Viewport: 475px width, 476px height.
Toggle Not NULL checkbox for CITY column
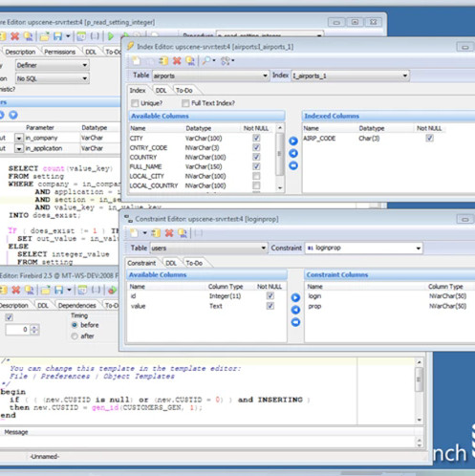tap(256, 138)
